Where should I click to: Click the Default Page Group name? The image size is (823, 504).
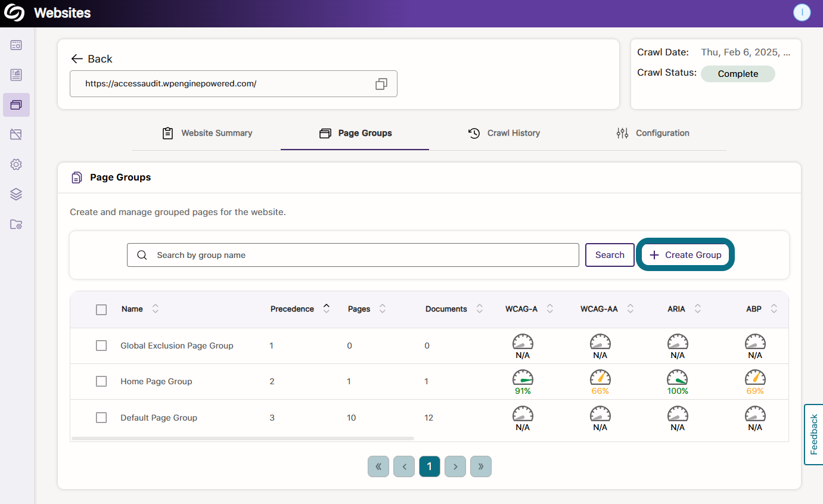coord(159,418)
